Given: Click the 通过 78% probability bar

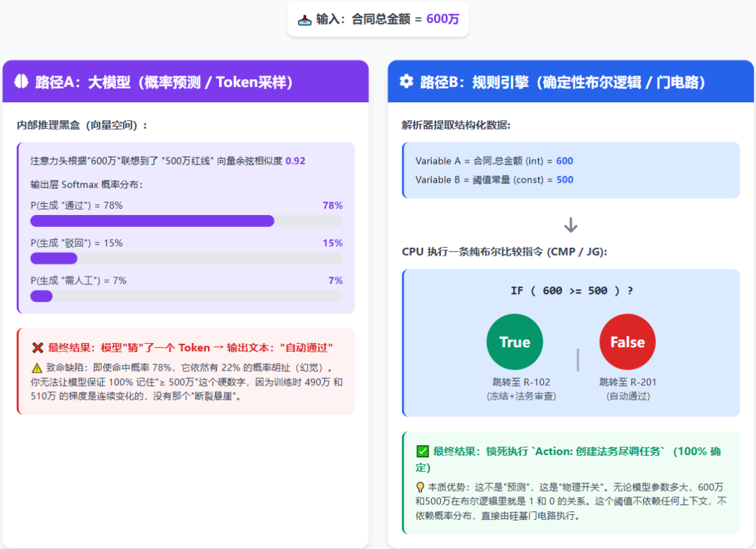Looking at the screenshot, I should pos(187,221).
